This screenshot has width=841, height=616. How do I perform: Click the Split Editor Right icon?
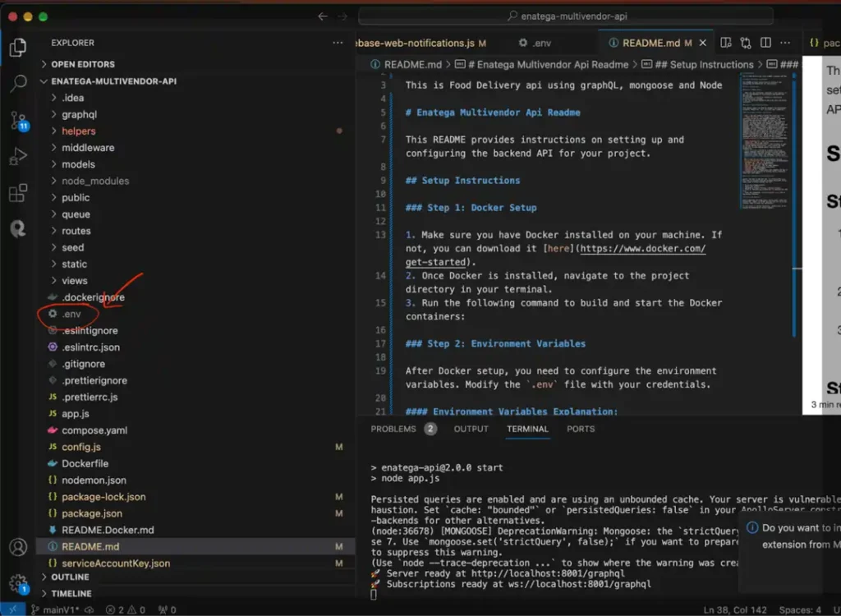pyautogui.click(x=766, y=43)
